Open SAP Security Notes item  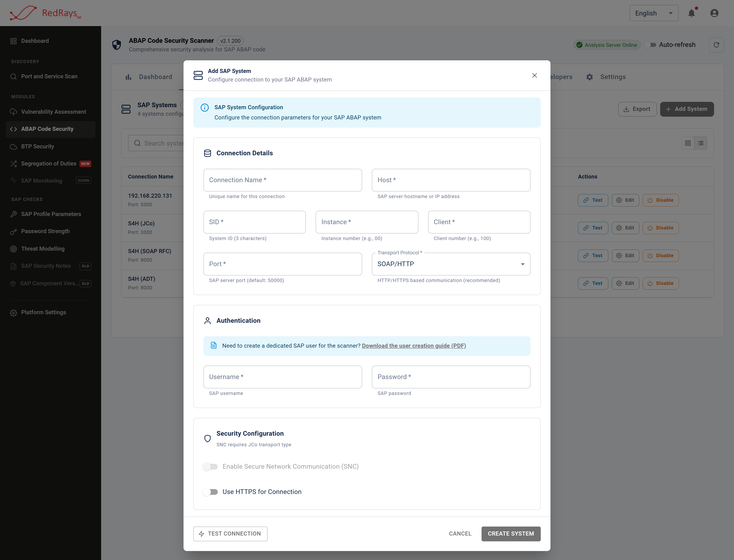click(50, 266)
